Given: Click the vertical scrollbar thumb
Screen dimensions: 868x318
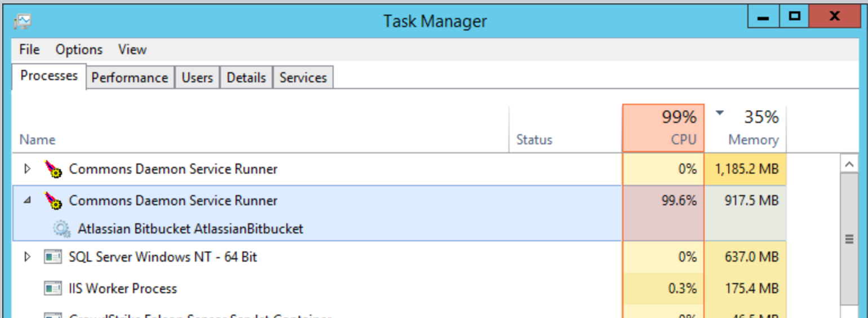Looking at the screenshot, I should [849, 239].
